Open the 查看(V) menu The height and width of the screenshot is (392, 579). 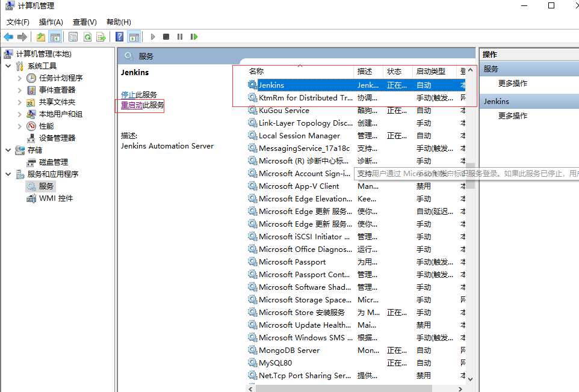click(x=84, y=22)
